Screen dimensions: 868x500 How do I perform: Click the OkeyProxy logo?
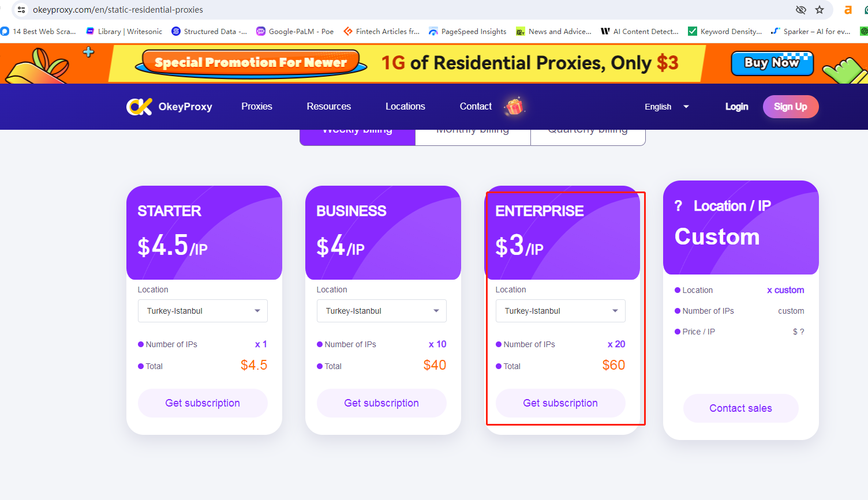coord(170,107)
